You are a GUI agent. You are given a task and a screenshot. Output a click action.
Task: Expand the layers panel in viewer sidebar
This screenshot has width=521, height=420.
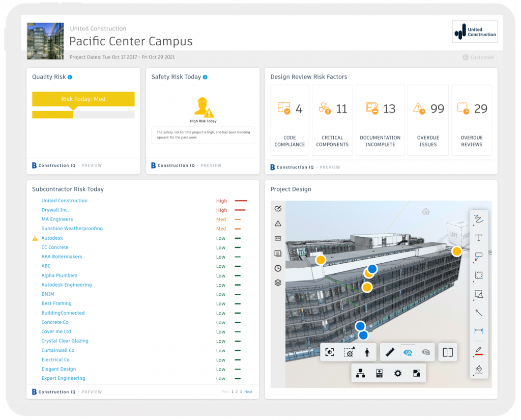[x=278, y=283]
